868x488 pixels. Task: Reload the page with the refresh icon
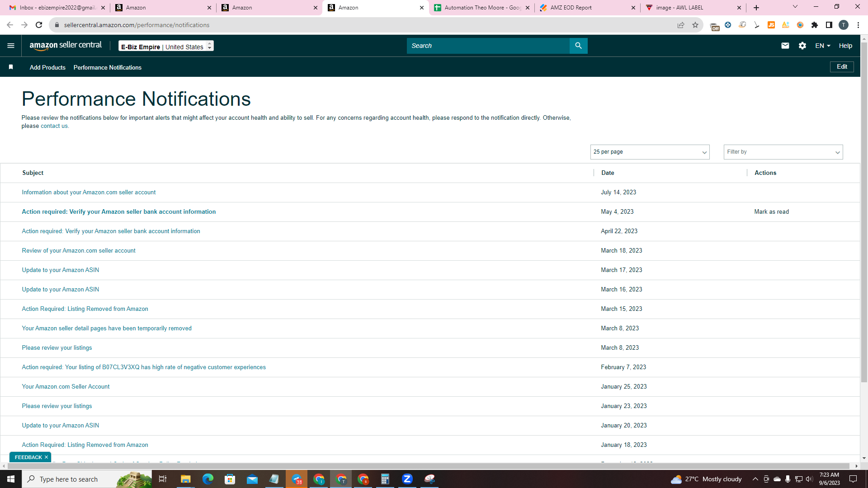(x=39, y=25)
